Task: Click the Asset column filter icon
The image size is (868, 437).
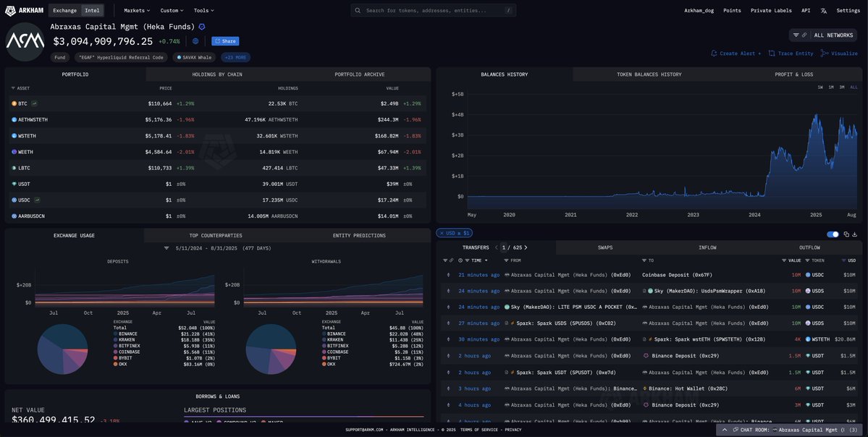Action: click(x=13, y=88)
